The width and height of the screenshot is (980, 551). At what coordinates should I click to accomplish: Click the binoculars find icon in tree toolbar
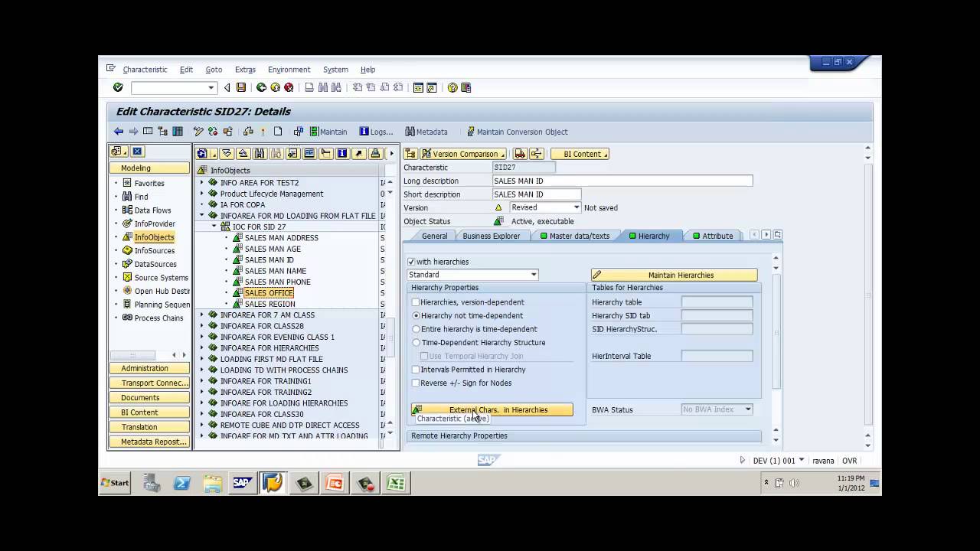coord(260,154)
